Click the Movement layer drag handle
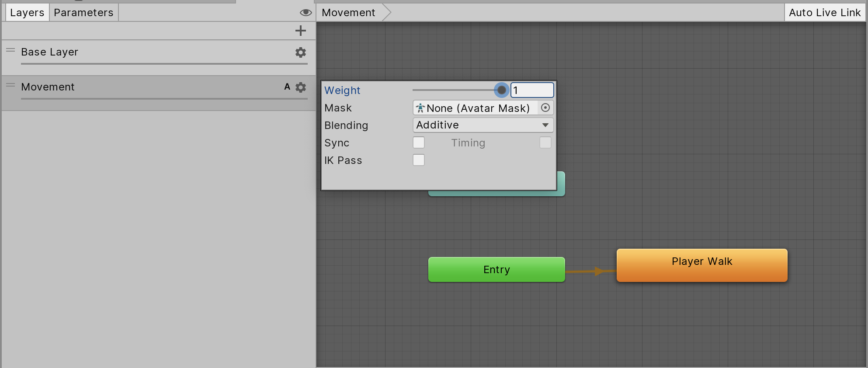 (x=10, y=85)
